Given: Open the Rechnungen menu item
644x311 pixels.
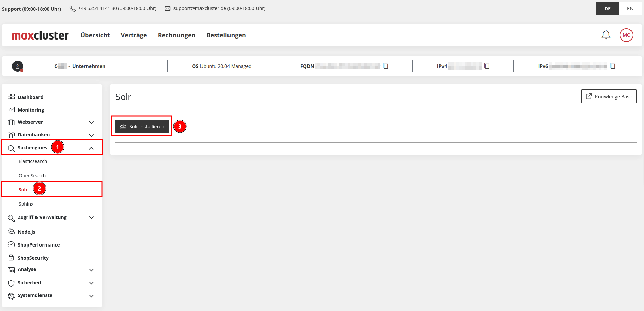Looking at the screenshot, I should (x=177, y=35).
